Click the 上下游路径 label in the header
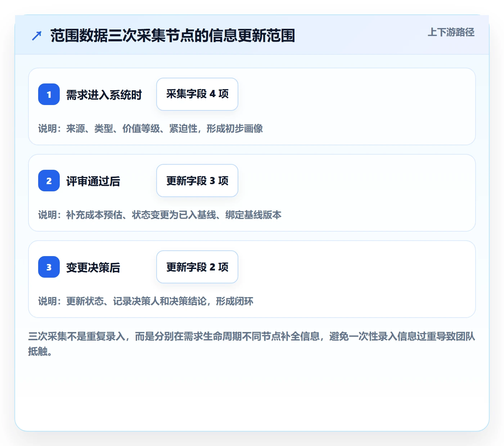The image size is (504, 446). (x=451, y=32)
